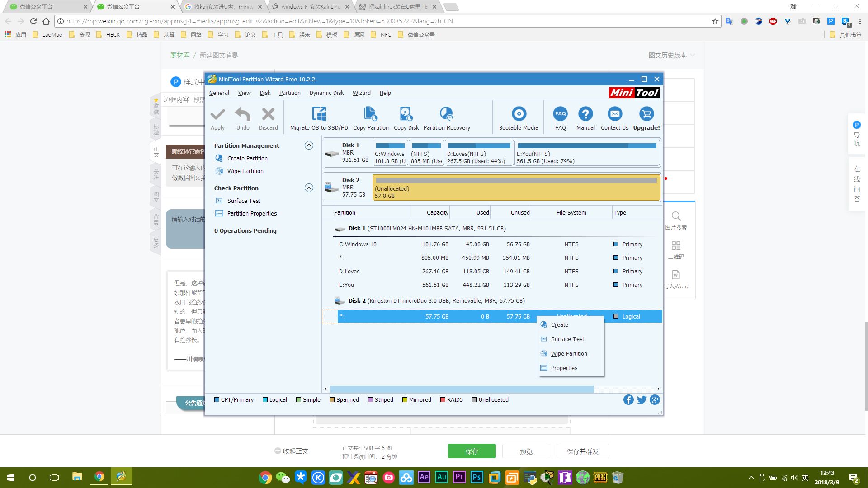Click the Contact Us envelope icon
Image resolution: width=868 pixels, height=488 pixels.
click(614, 114)
